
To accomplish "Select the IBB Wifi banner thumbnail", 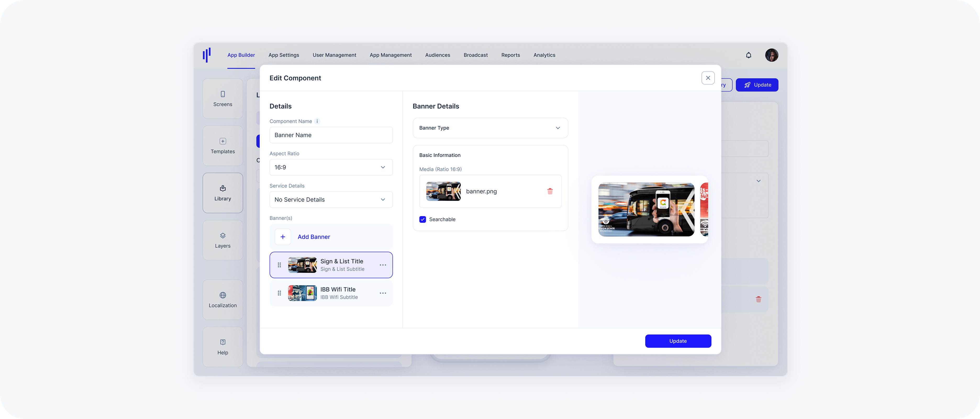I will (302, 293).
